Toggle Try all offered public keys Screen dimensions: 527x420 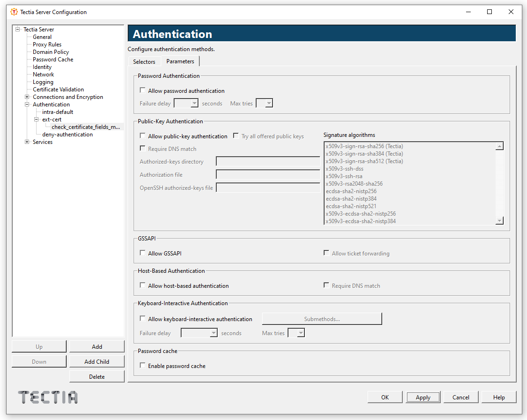point(236,136)
